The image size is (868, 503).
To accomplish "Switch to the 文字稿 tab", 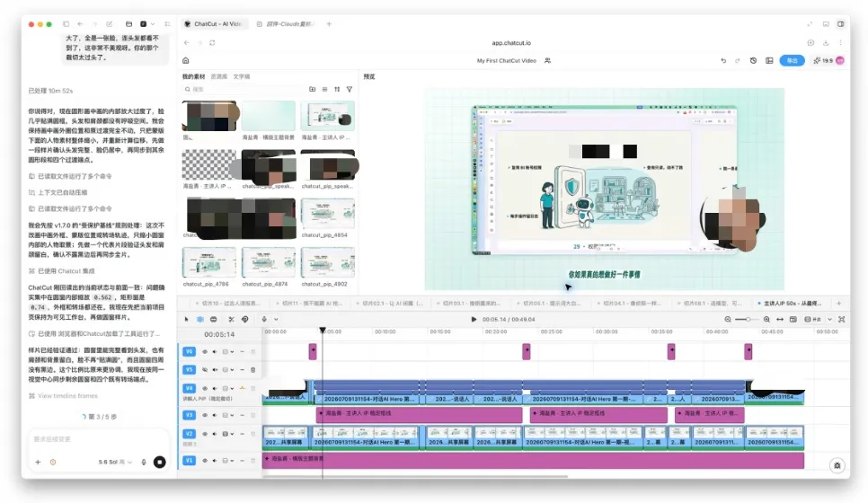I will click(x=242, y=76).
